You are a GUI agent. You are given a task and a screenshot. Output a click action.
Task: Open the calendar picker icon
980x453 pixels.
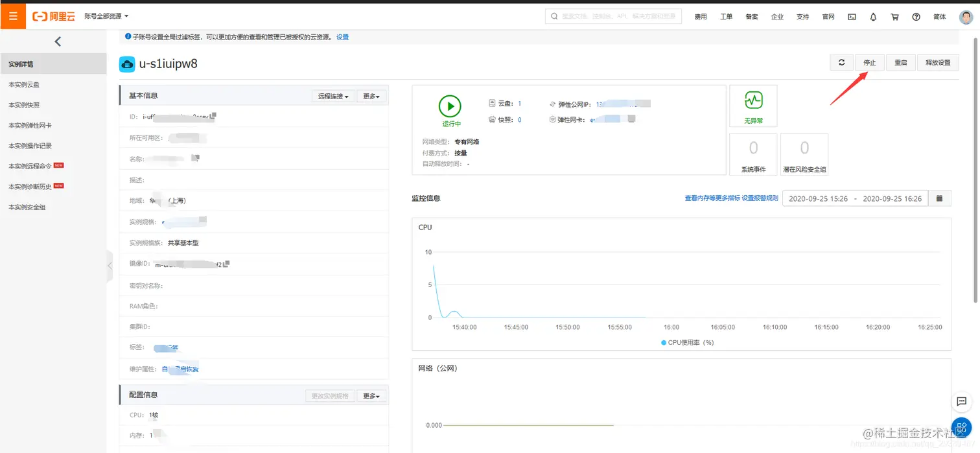pyautogui.click(x=940, y=198)
